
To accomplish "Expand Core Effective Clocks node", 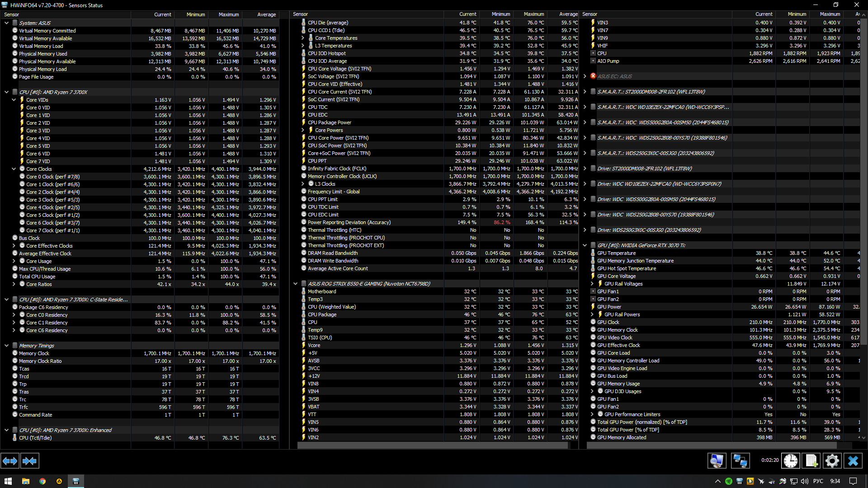I will point(14,246).
